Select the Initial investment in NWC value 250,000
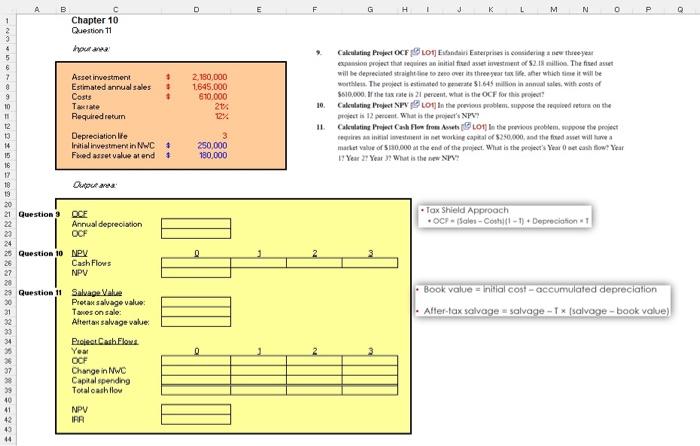This screenshot has height=446, width=700. tap(212, 145)
